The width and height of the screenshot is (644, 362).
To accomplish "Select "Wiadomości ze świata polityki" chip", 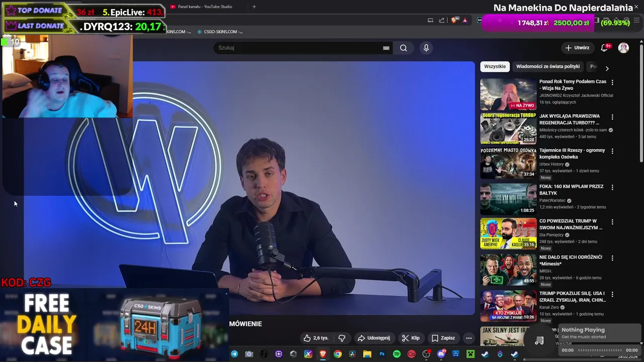I will coord(548,66).
